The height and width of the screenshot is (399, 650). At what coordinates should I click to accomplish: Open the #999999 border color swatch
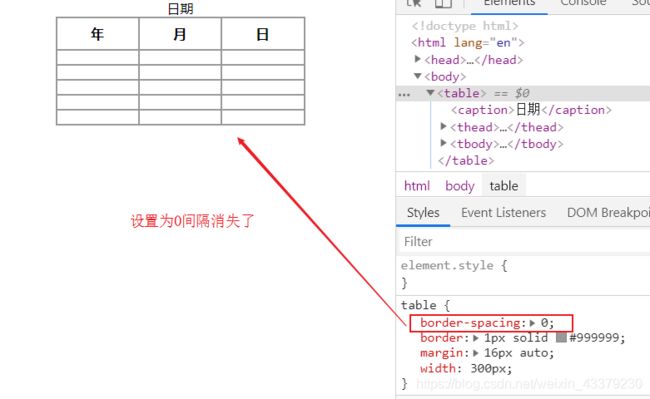[x=561, y=337]
